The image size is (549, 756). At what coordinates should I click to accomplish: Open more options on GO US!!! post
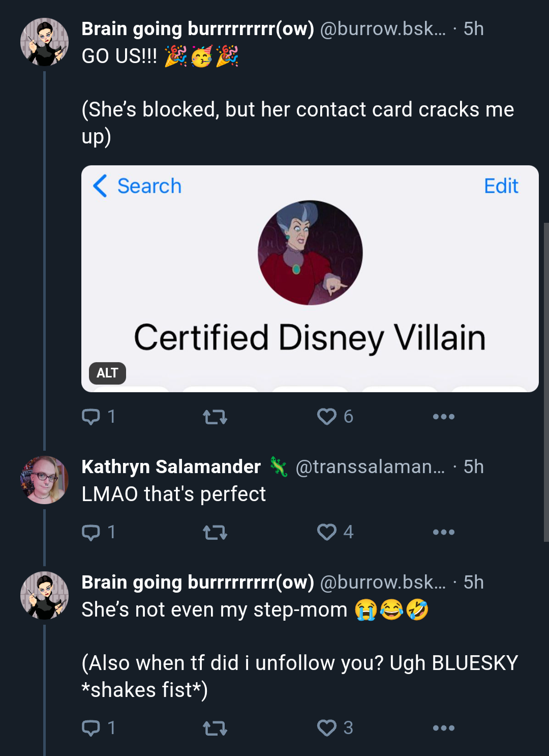point(443,417)
